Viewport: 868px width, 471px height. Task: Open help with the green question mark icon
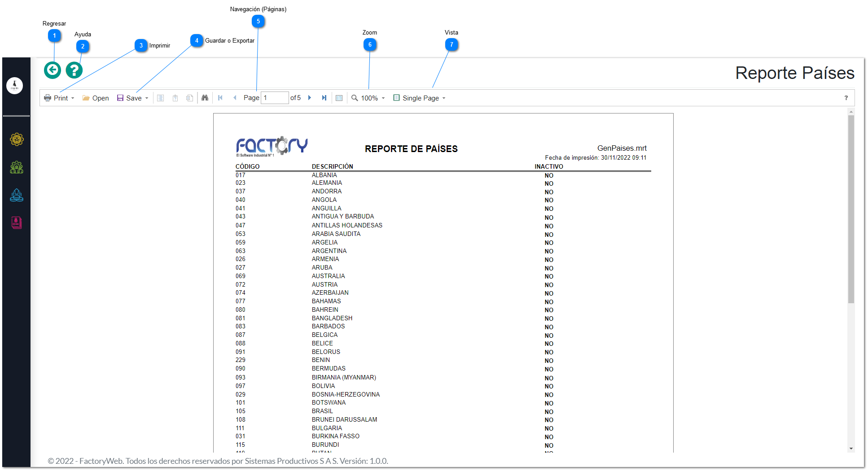pos(74,70)
